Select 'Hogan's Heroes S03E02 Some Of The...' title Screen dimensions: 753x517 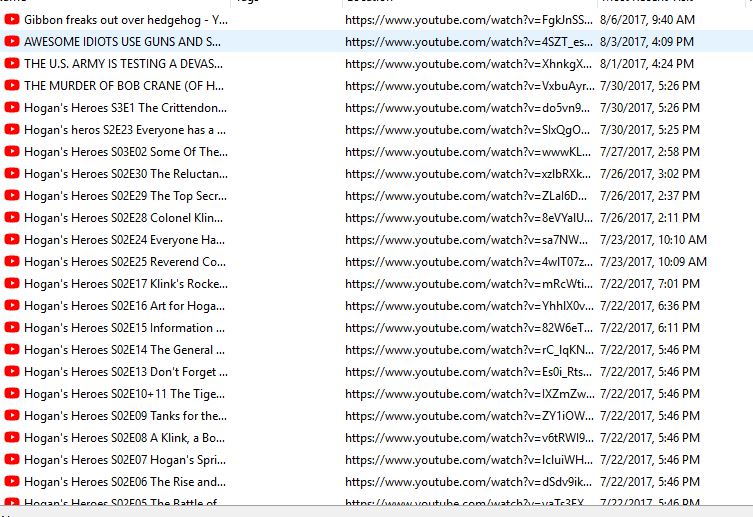tap(126, 152)
